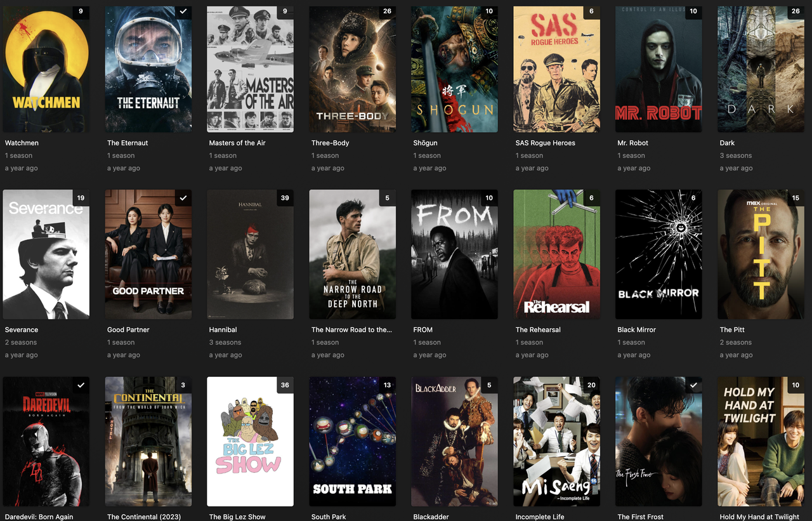This screenshot has width=812, height=521.
Task: Open the Misaeng Incomplete Life poster
Action: [x=557, y=442]
